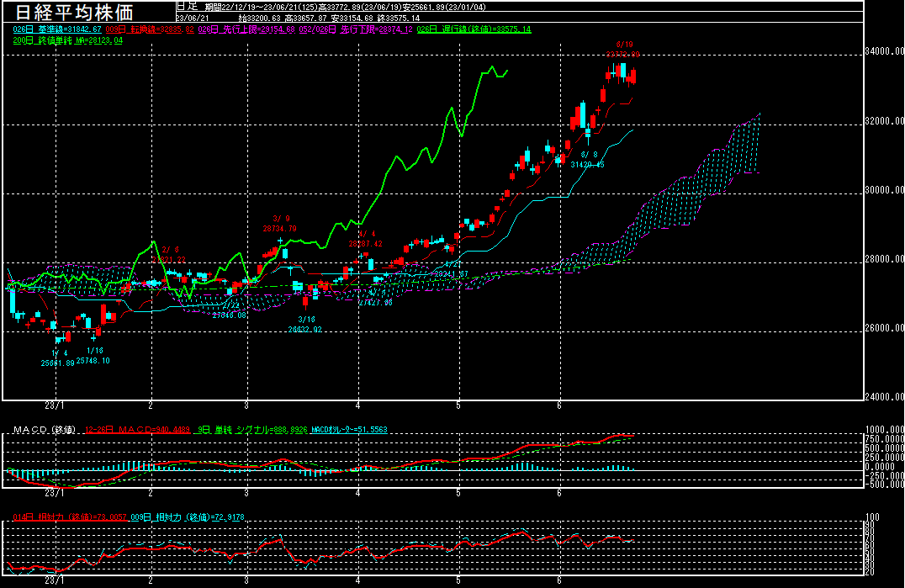This screenshot has width=905, height=588.
Task: Click the 2/6 27821.22 peak annotation
Action: coord(169,255)
